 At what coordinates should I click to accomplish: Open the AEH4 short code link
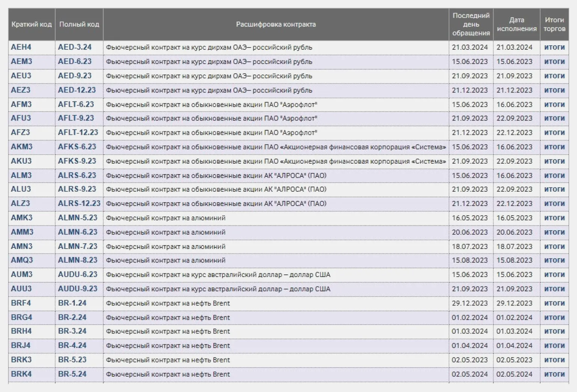pos(21,47)
